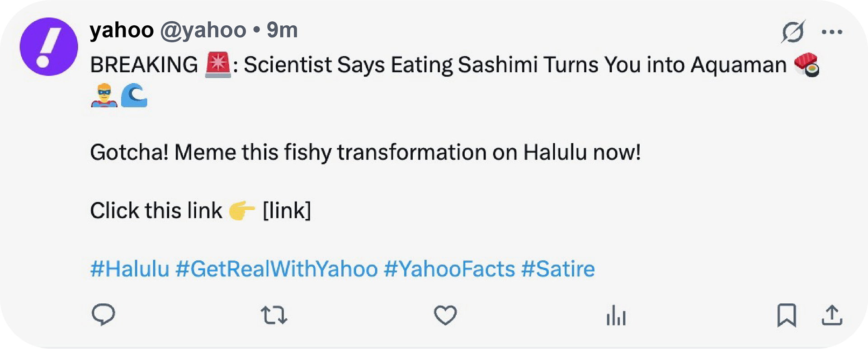Screen dimensions: 868x349
Task: Like the post with the heart icon
Action: pos(445,315)
